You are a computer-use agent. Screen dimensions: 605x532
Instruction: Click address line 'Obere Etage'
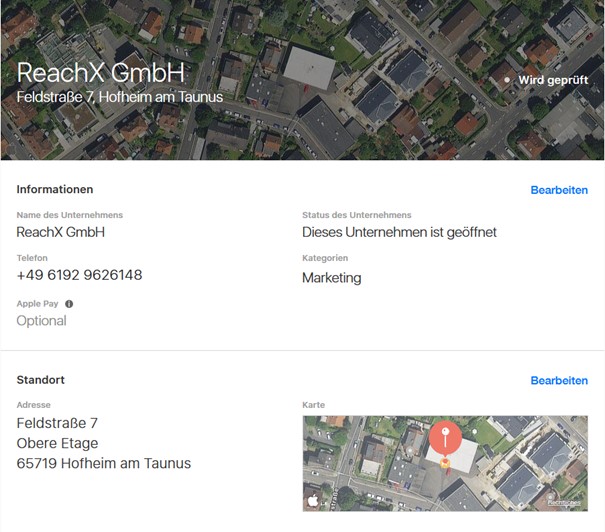57,443
